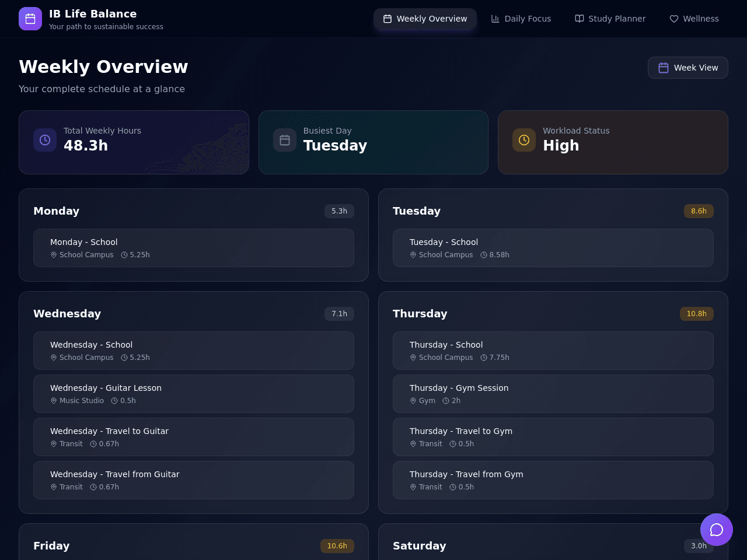Click Music Studio location pin icon
The image size is (747, 560).
pyautogui.click(x=54, y=401)
